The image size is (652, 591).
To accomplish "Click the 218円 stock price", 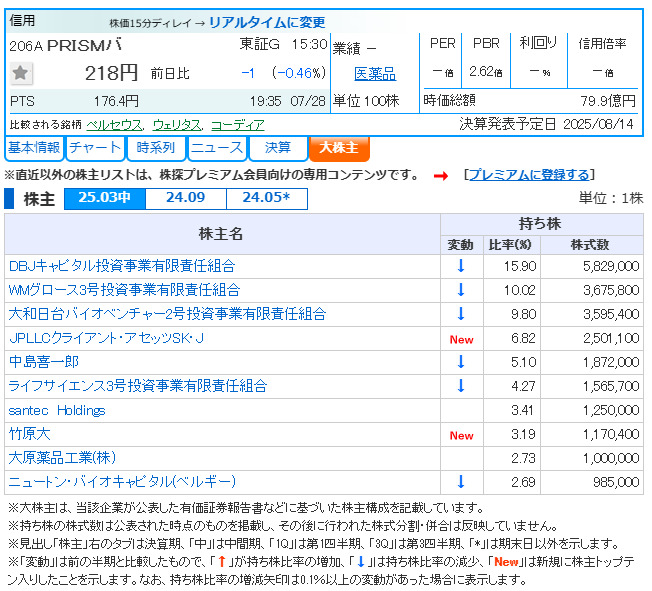I will [x=111, y=74].
